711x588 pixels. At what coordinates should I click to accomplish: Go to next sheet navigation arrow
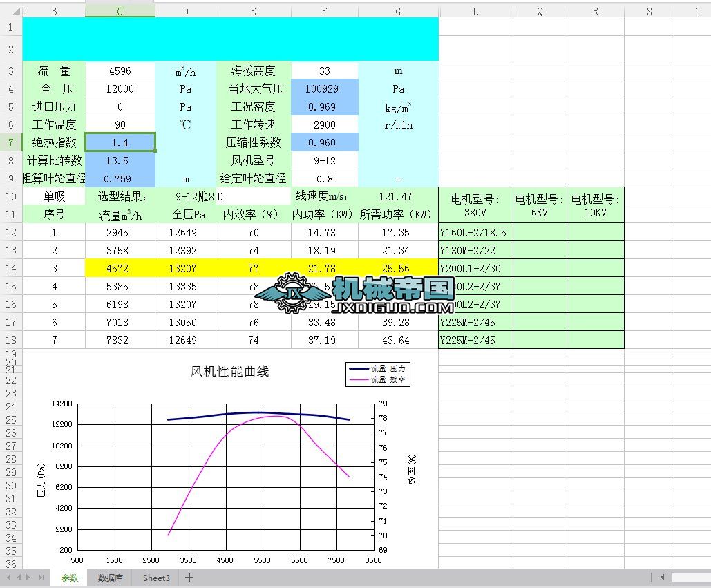pos(28,578)
